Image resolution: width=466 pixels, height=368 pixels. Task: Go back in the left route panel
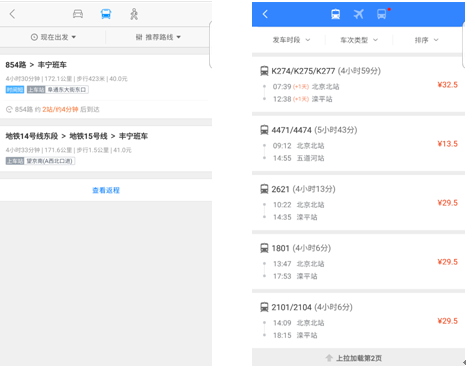[13, 14]
